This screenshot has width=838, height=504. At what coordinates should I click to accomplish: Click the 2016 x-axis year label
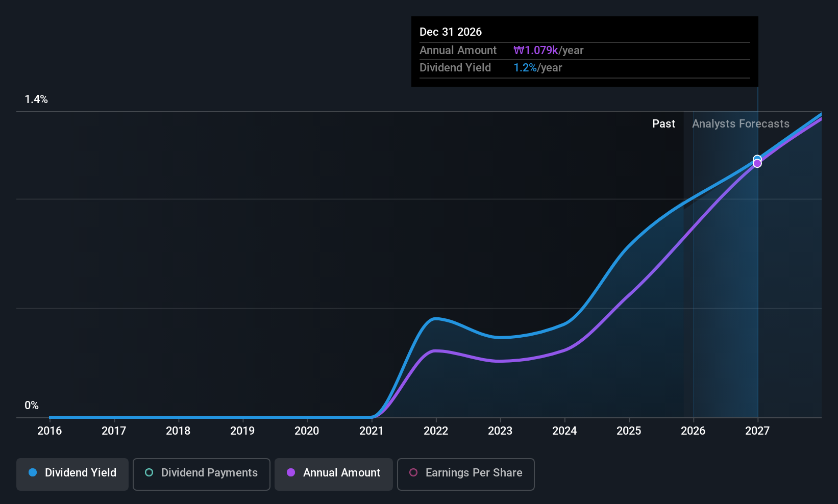50,431
